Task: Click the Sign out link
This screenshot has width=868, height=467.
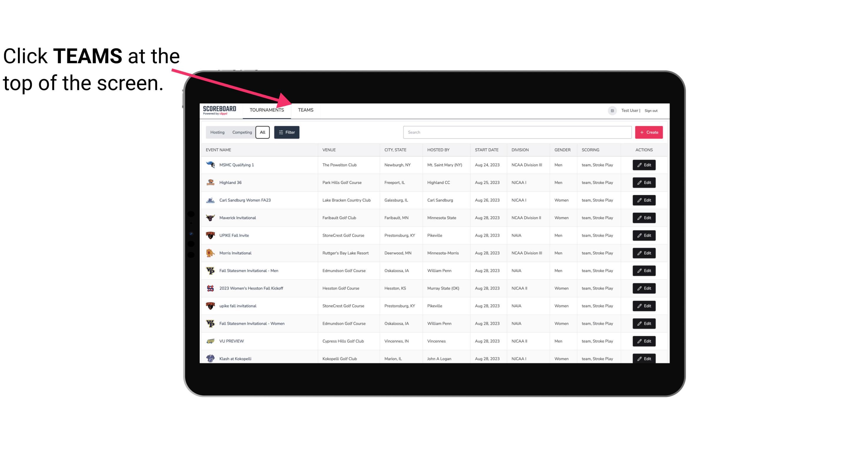Action: pos(651,110)
